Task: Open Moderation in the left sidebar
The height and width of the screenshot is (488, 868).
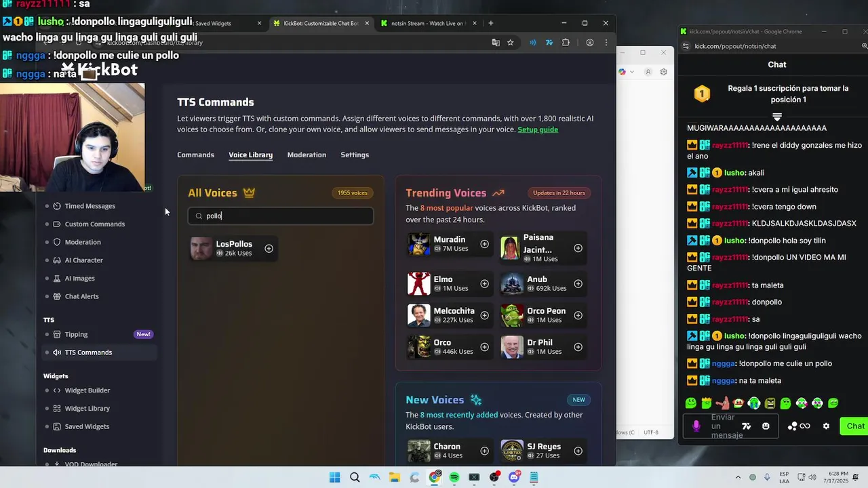Action: tap(83, 242)
